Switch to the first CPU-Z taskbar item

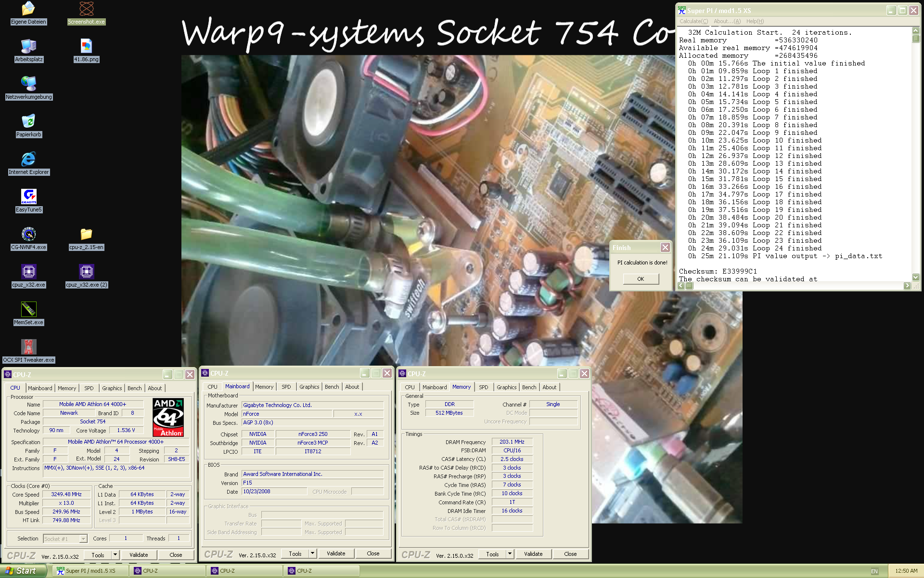[x=168, y=571]
